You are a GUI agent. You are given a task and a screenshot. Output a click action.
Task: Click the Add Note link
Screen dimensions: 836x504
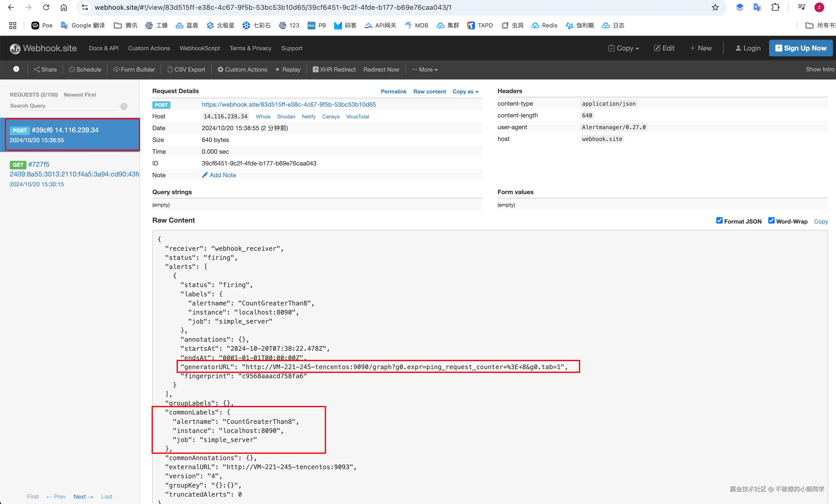(x=219, y=175)
